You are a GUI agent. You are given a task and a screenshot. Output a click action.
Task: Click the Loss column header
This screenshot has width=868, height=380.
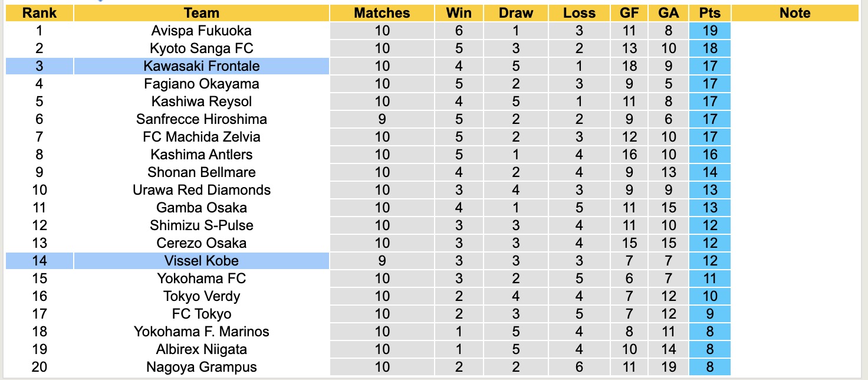coord(579,13)
